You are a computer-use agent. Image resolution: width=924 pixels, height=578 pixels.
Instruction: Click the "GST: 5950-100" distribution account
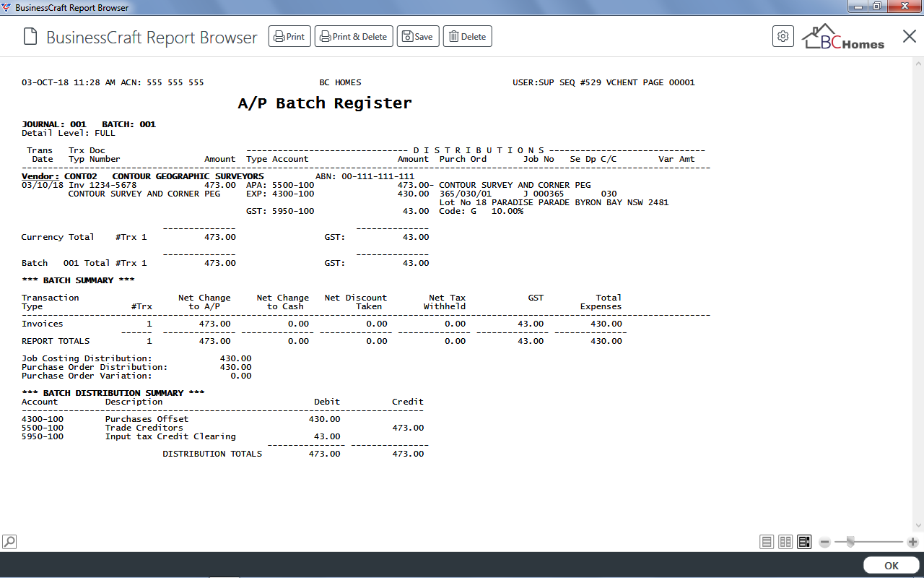click(280, 211)
